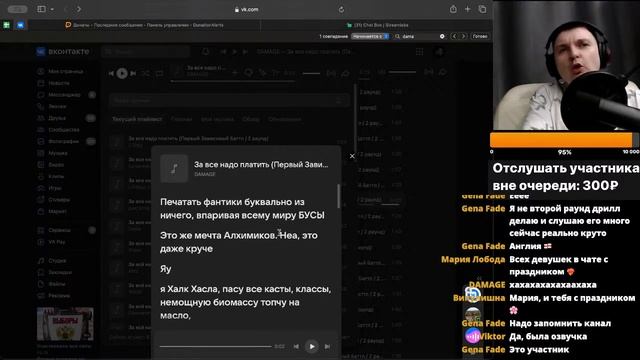
Task: Click the find field containing 'dama'
Action: pyautogui.click(x=419, y=36)
